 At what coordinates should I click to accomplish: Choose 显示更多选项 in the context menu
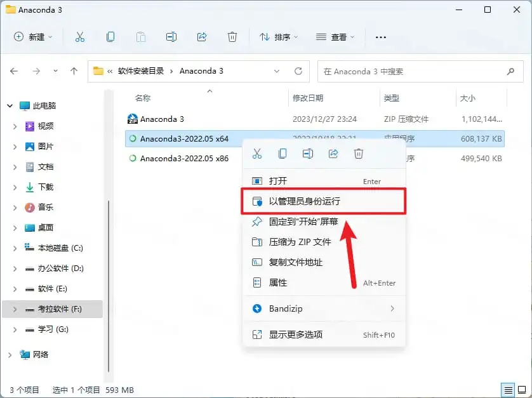(324, 335)
